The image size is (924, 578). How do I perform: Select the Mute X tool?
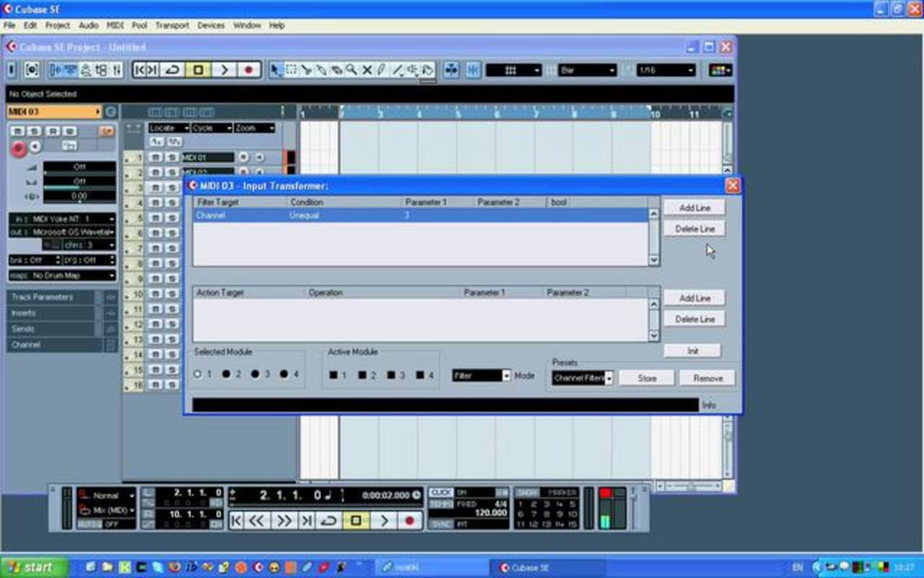(x=367, y=70)
